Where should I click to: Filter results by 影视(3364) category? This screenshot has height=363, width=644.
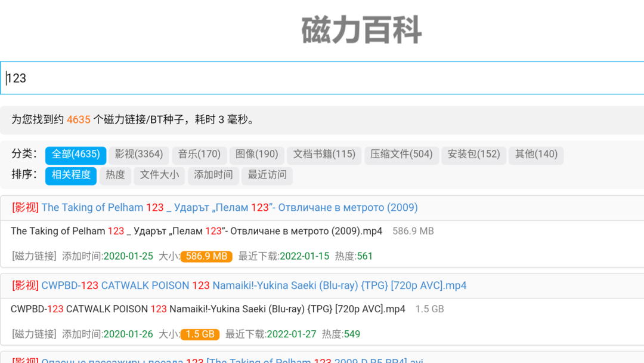coord(139,155)
